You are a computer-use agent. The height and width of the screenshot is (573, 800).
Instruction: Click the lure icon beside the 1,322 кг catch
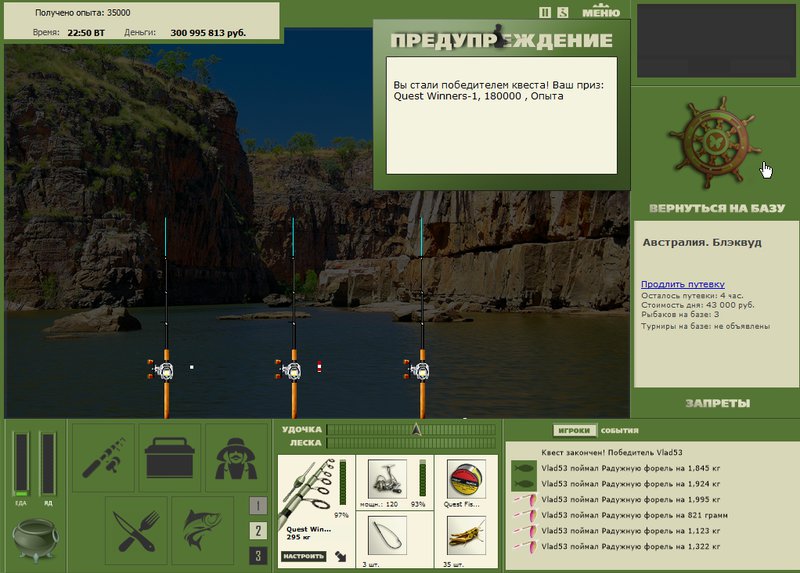click(524, 546)
